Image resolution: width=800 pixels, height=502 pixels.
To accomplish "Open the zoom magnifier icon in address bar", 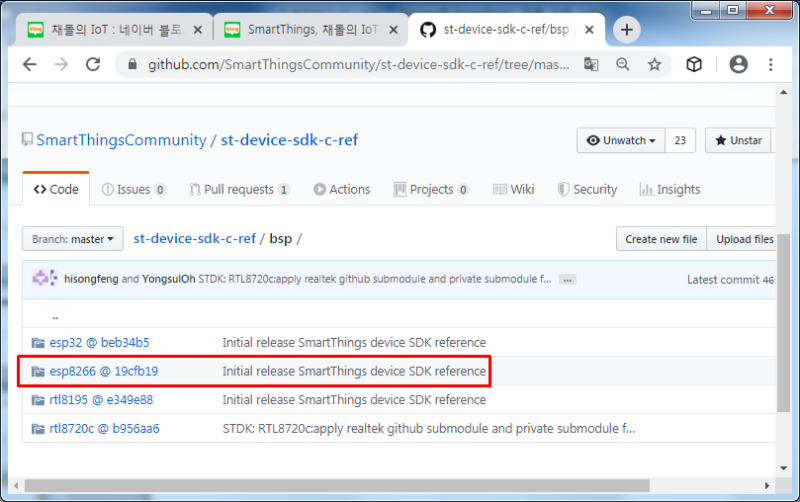I will 622,64.
